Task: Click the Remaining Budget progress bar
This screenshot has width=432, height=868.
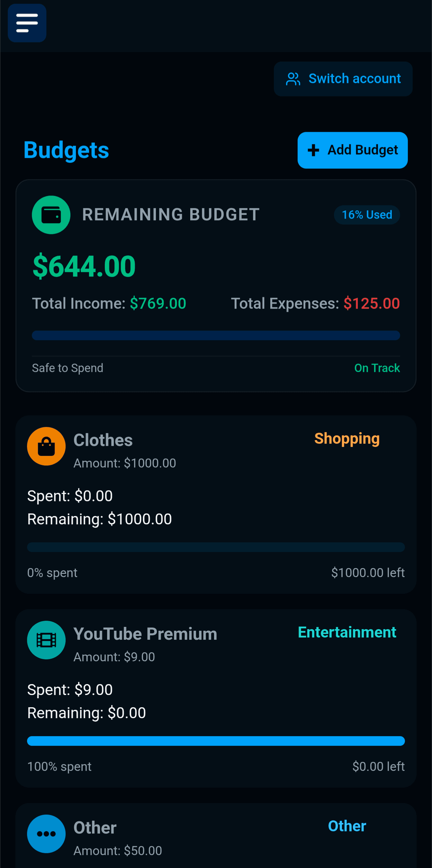Action: (216, 335)
